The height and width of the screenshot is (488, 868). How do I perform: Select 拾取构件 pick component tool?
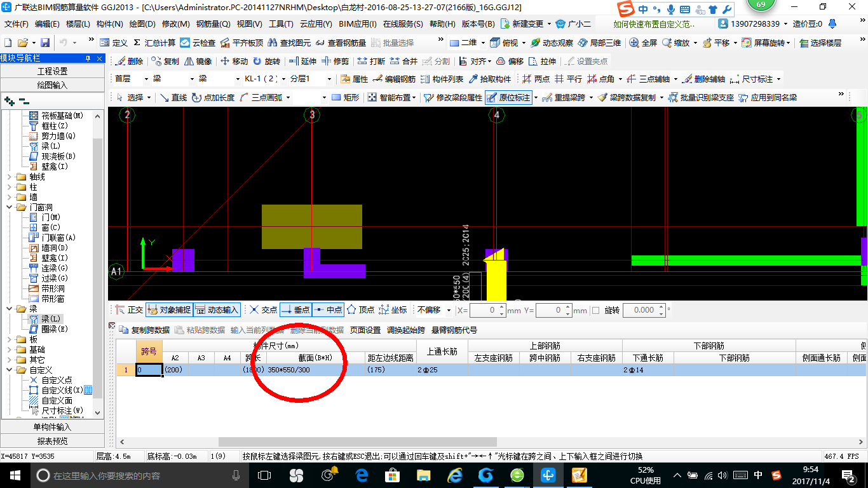(490, 79)
